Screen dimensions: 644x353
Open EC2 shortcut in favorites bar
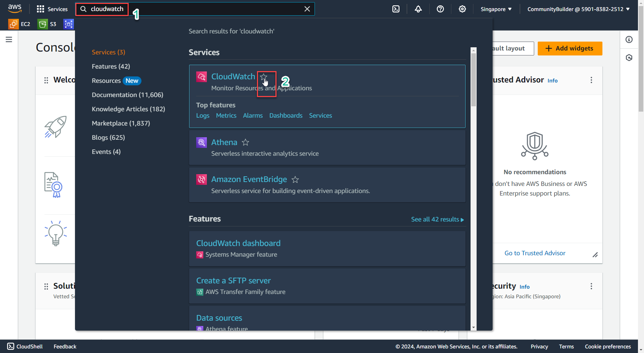20,24
